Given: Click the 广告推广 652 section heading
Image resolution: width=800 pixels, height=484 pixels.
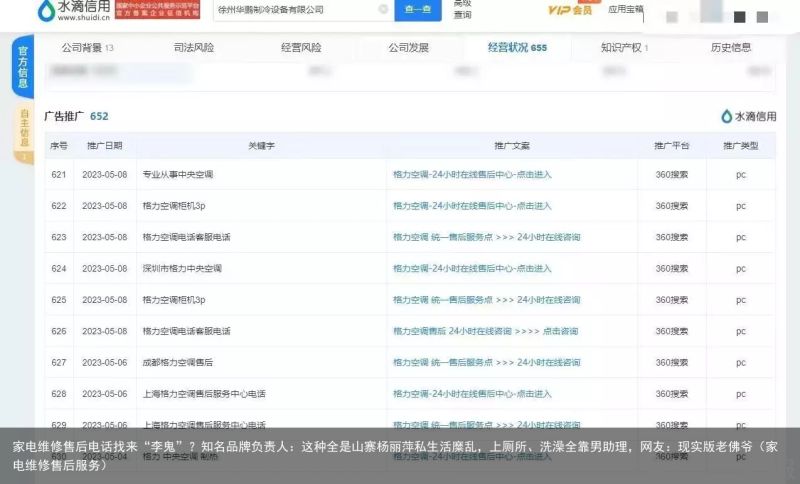Looking at the screenshot, I should tap(77, 116).
